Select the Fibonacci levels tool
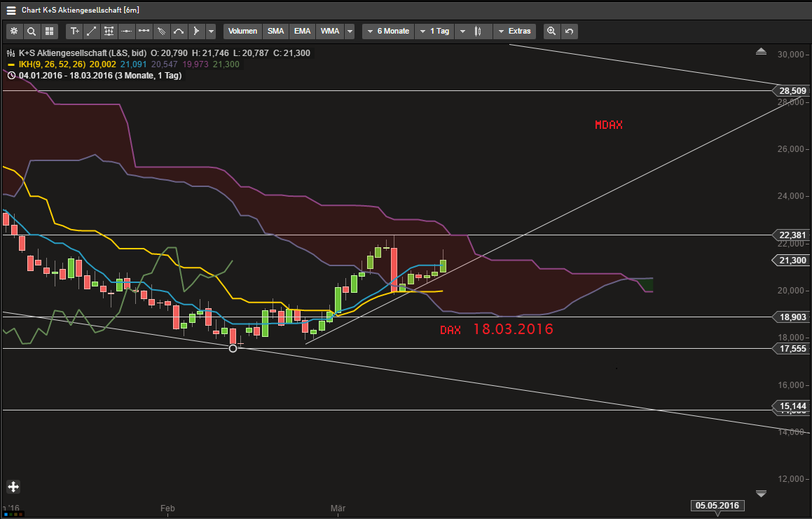Viewport: 812px width, 519px height. (x=109, y=31)
